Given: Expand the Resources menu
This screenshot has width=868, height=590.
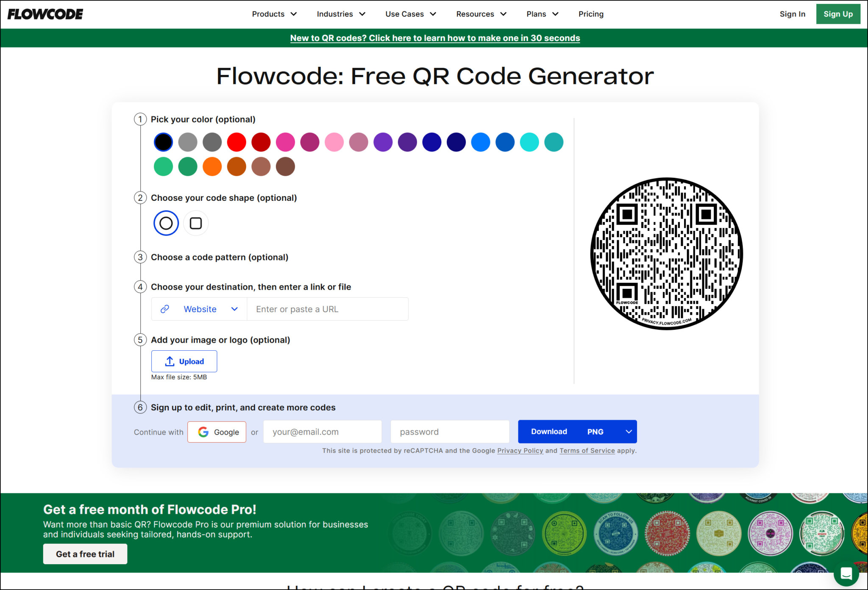Looking at the screenshot, I should (481, 14).
